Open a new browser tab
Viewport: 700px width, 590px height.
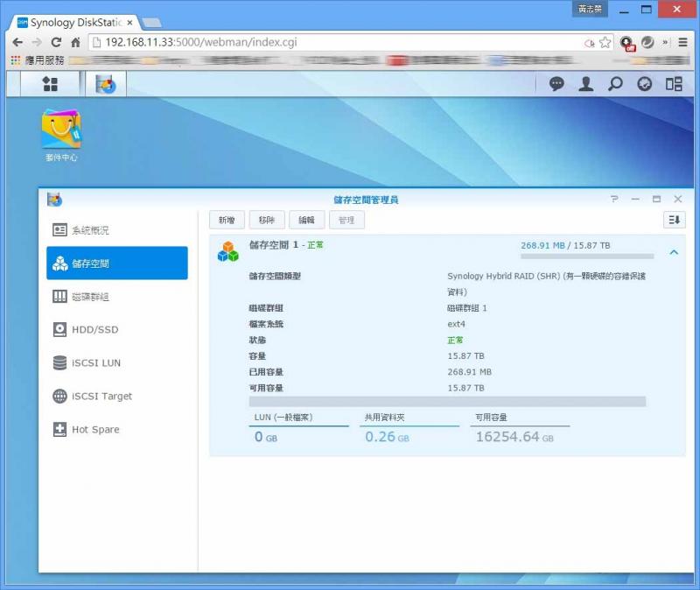(x=151, y=23)
